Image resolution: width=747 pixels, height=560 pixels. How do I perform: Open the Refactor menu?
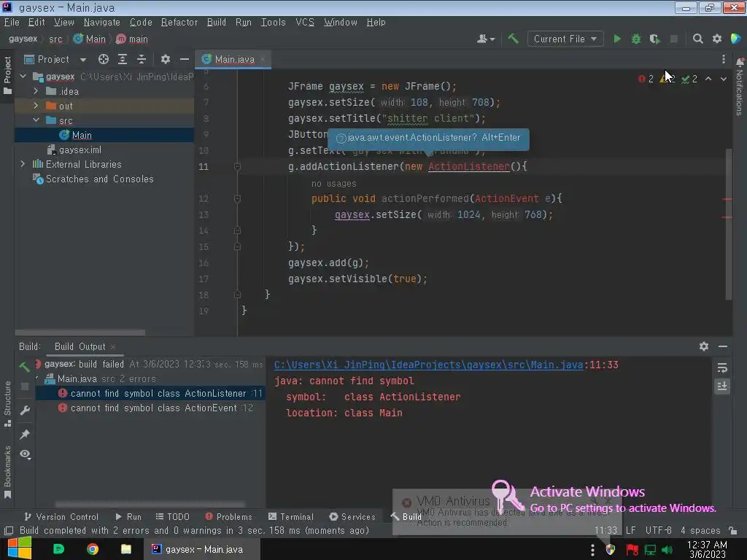[179, 23]
